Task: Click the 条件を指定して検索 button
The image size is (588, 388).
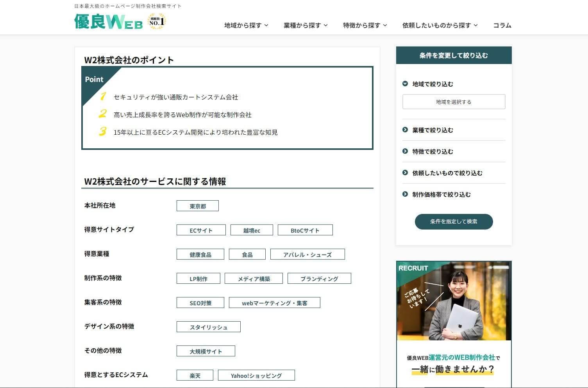Action: 454,221
